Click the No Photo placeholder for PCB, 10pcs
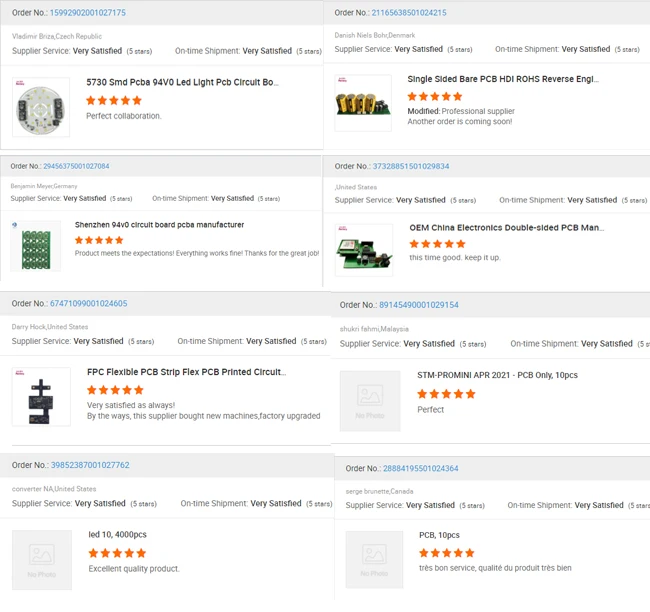 point(374,560)
